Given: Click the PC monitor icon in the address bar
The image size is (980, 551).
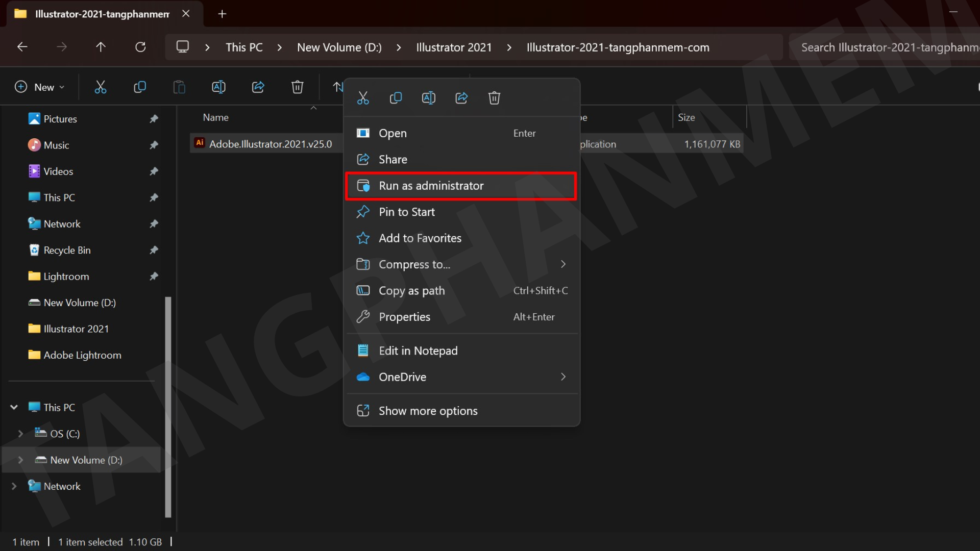Looking at the screenshot, I should [x=183, y=47].
